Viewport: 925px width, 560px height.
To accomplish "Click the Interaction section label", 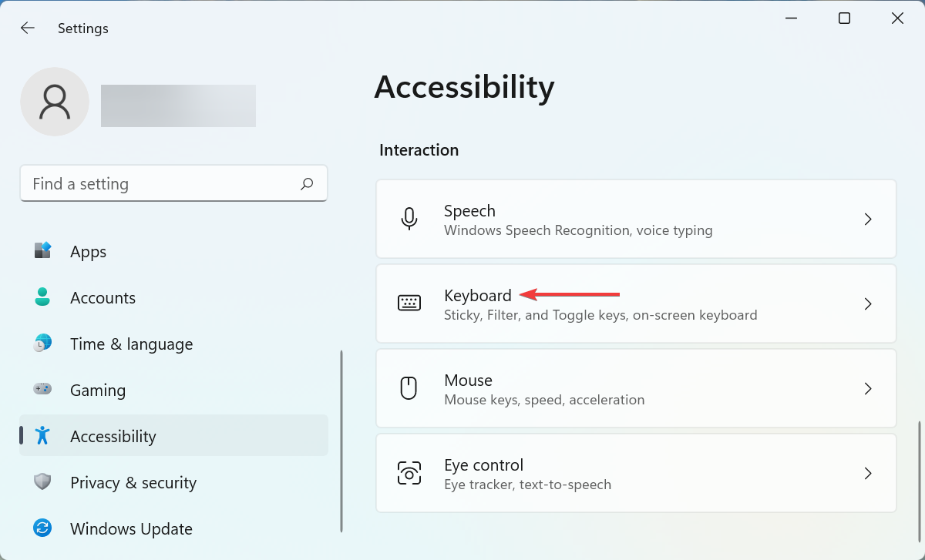I will pos(419,150).
